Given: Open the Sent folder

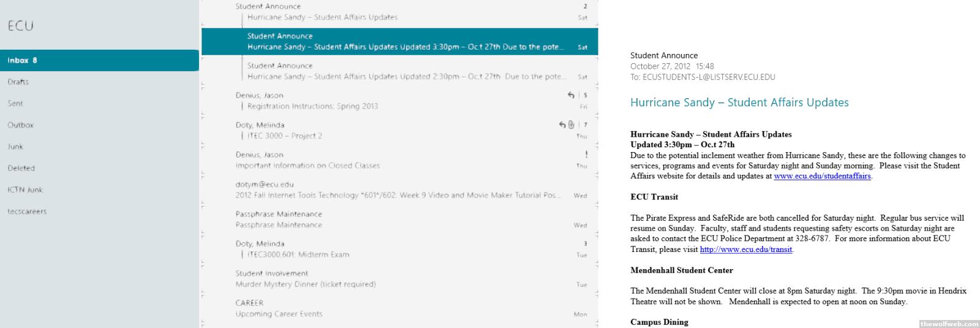Looking at the screenshot, I should point(15,104).
